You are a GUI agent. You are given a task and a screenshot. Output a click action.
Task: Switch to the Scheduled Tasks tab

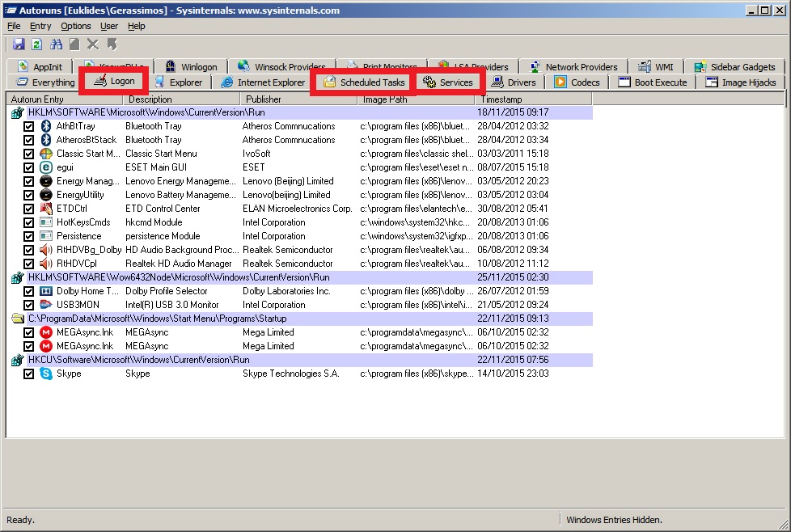[x=364, y=82]
